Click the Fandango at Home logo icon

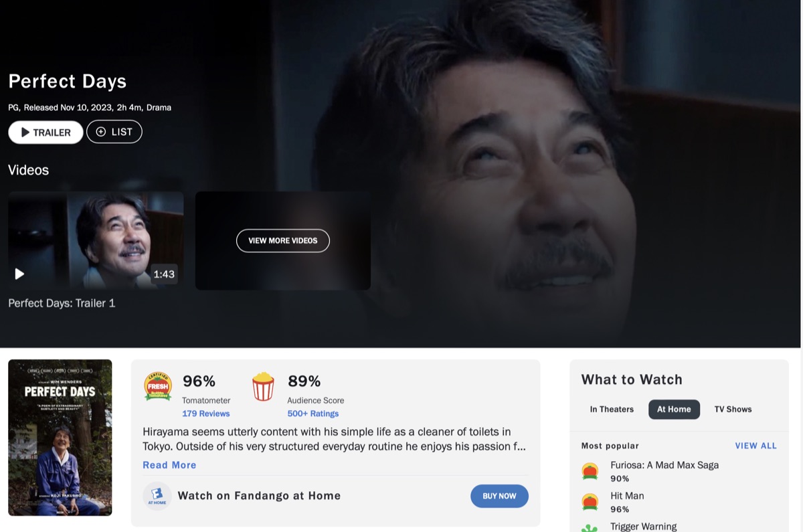(x=157, y=496)
